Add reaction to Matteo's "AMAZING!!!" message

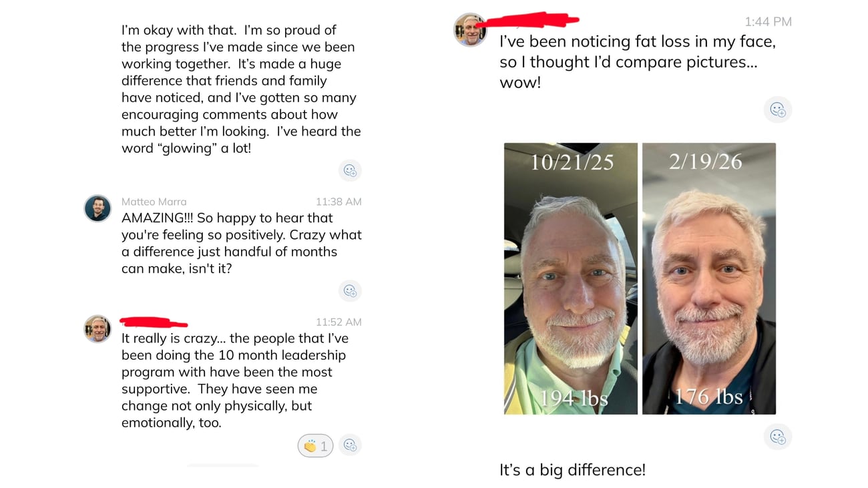coord(350,290)
